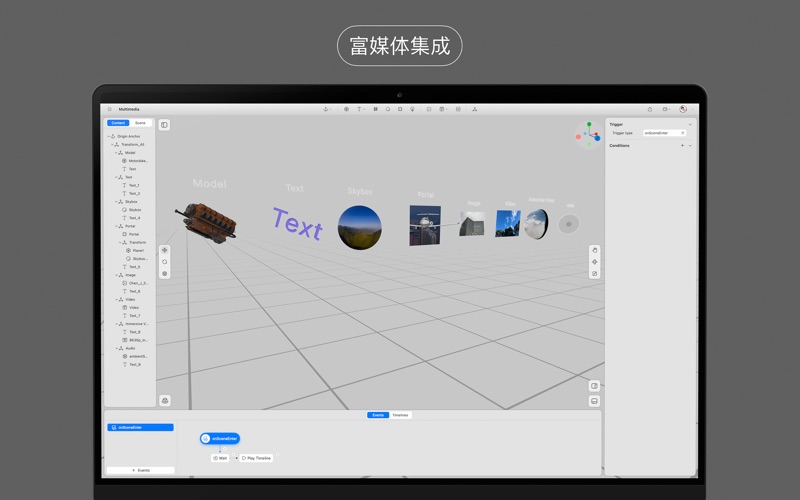Select the hand pan tool

(595, 250)
